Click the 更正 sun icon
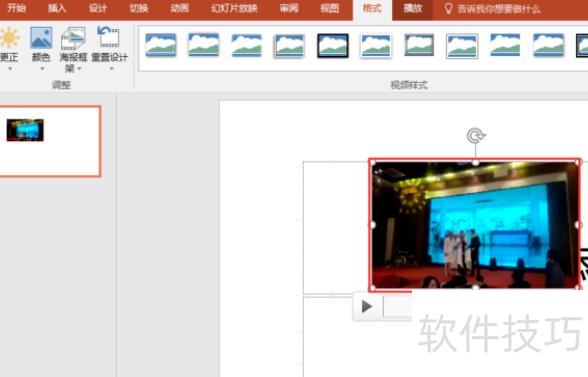The image size is (588, 377). pyautogui.click(x=9, y=38)
